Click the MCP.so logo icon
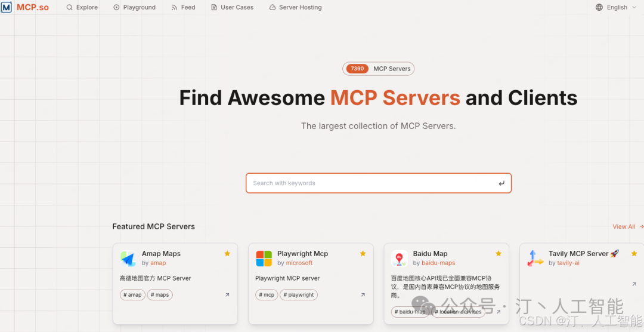 (6, 7)
